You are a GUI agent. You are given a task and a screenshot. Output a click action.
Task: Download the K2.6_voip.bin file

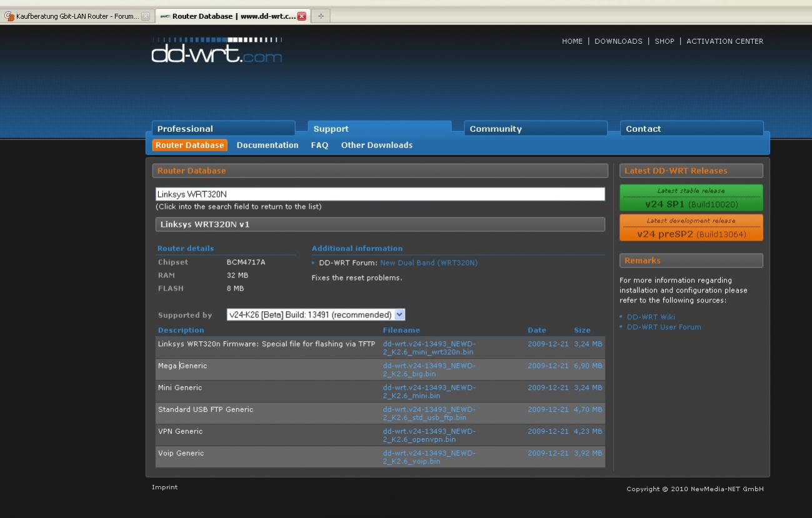click(x=429, y=457)
